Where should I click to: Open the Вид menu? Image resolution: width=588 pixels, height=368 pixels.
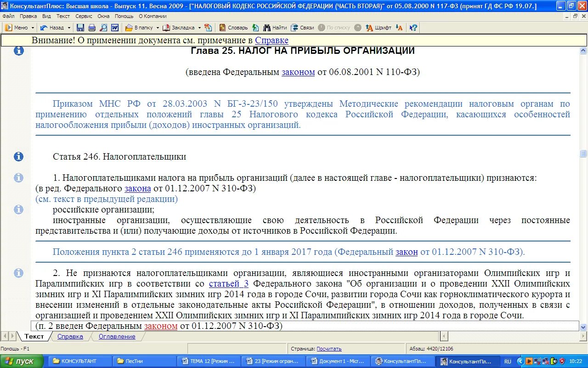46,16
